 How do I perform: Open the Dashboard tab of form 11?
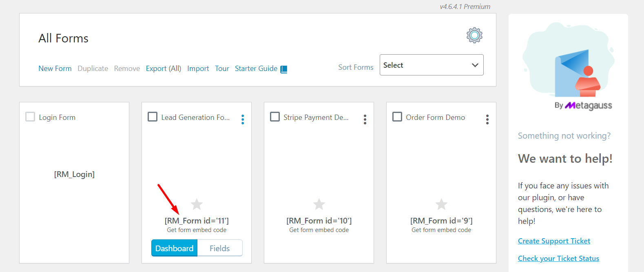175,248
